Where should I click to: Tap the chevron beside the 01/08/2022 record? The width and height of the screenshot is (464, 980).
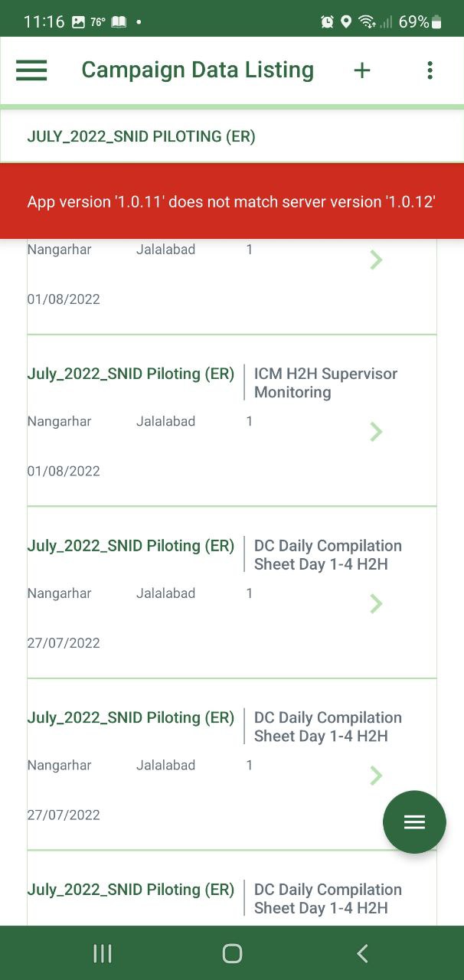tap(375, 259)
